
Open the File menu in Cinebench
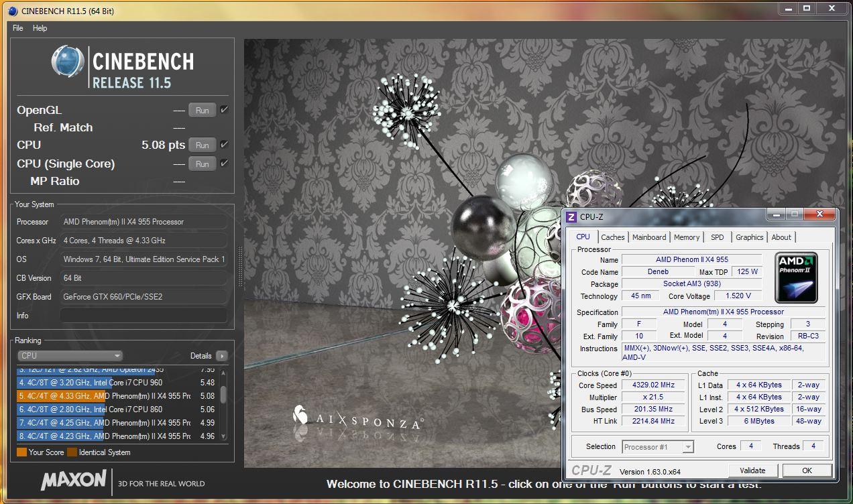[18, 28]
